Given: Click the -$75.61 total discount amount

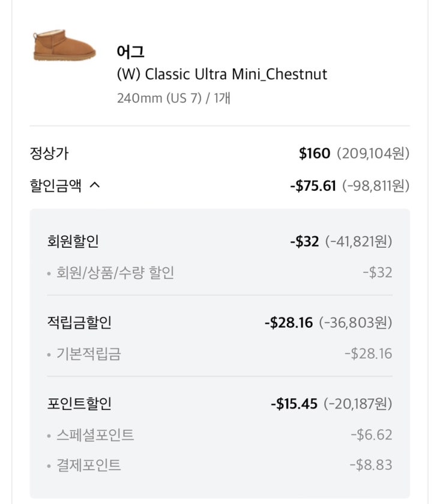Looking at the screenshot, I should coord(313,186).
